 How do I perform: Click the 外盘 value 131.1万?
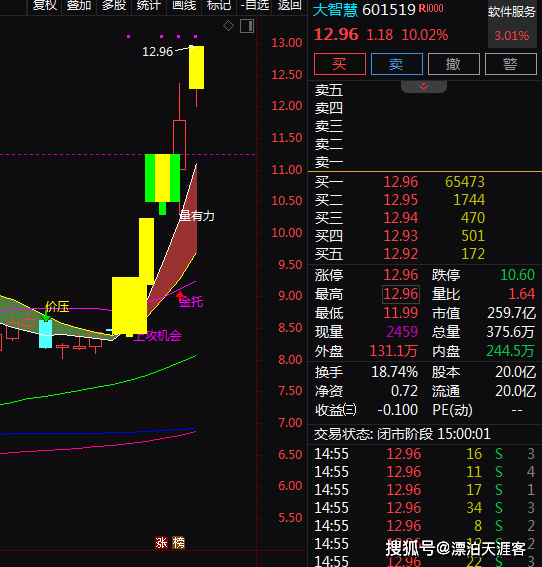point(394,351)
